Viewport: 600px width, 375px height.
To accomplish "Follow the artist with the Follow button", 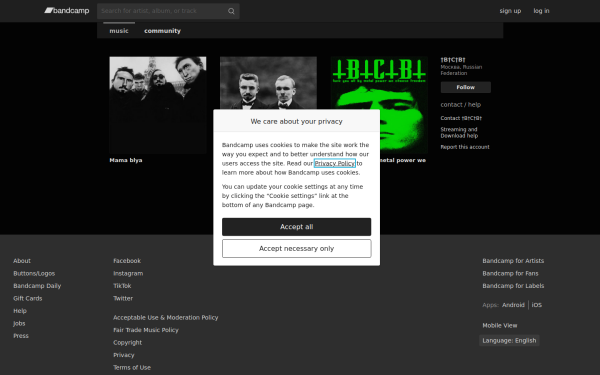I will pos(465,87).
